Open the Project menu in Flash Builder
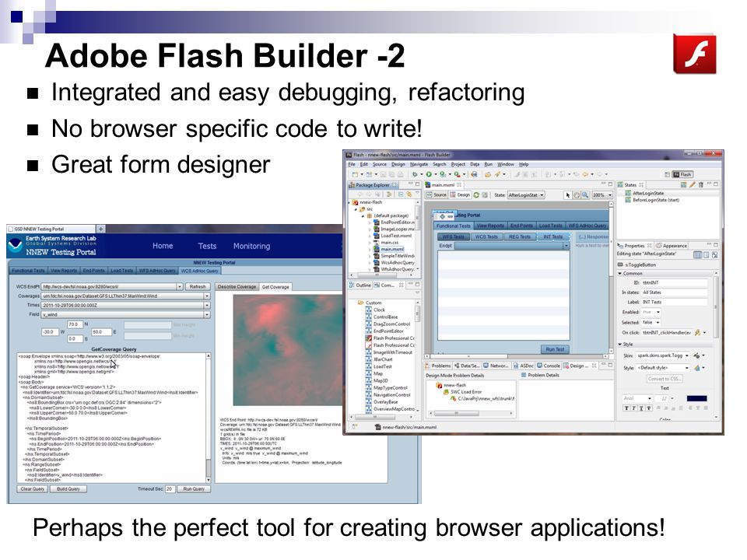747x560 pixels. (458, 164)
